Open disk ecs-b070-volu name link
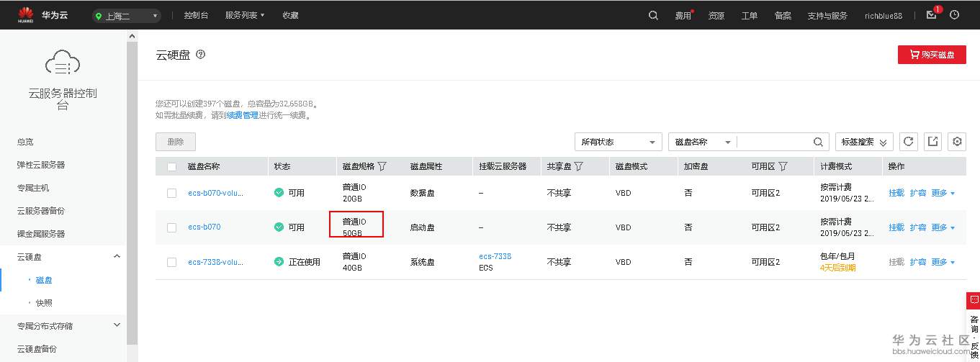The height and width of the screenshot is (362, 980). (215, 193)
